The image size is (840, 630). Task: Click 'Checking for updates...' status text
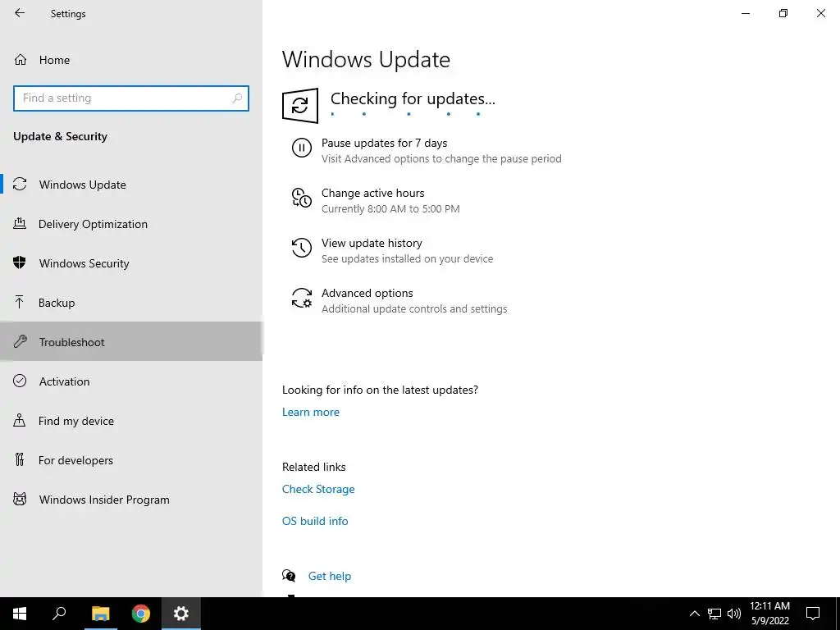(x=413, y=98)
